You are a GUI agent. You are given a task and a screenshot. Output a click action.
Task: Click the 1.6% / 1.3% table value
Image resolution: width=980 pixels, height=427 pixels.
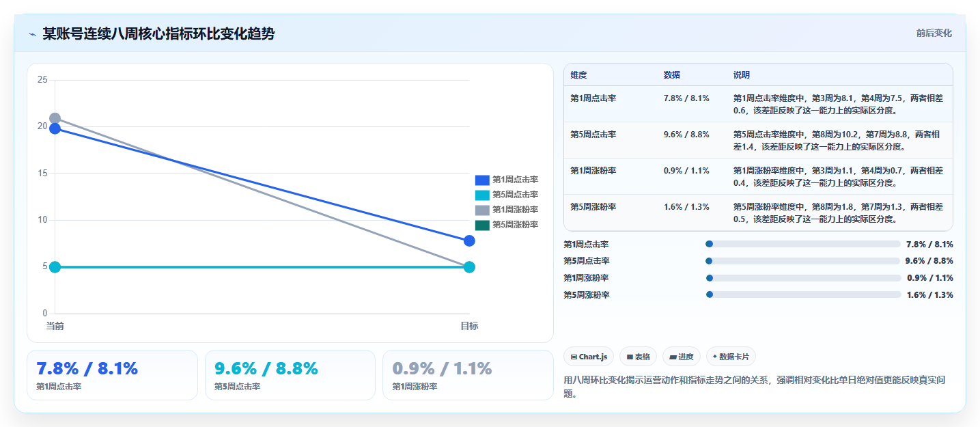[x=686, y=207]
